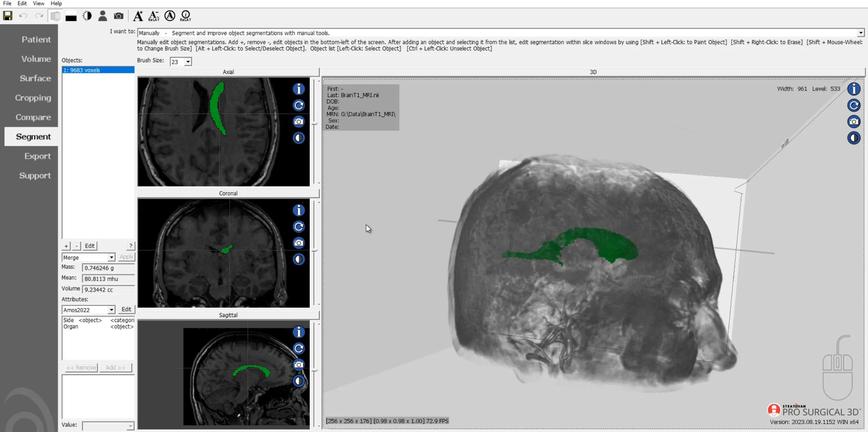Click the save floppy disk icon
Image resolution: width=868 pixels, height=432 pixels.
tap(8, 16)
